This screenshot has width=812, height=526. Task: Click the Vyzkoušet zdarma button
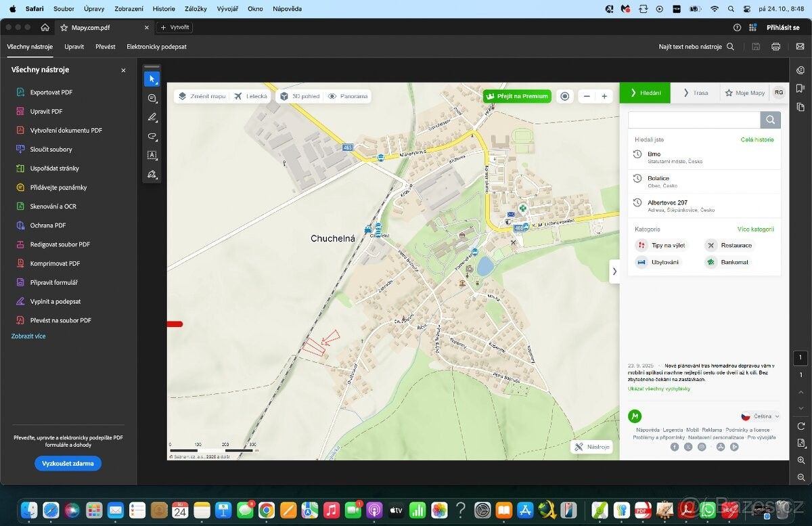(x=68, y=464)
